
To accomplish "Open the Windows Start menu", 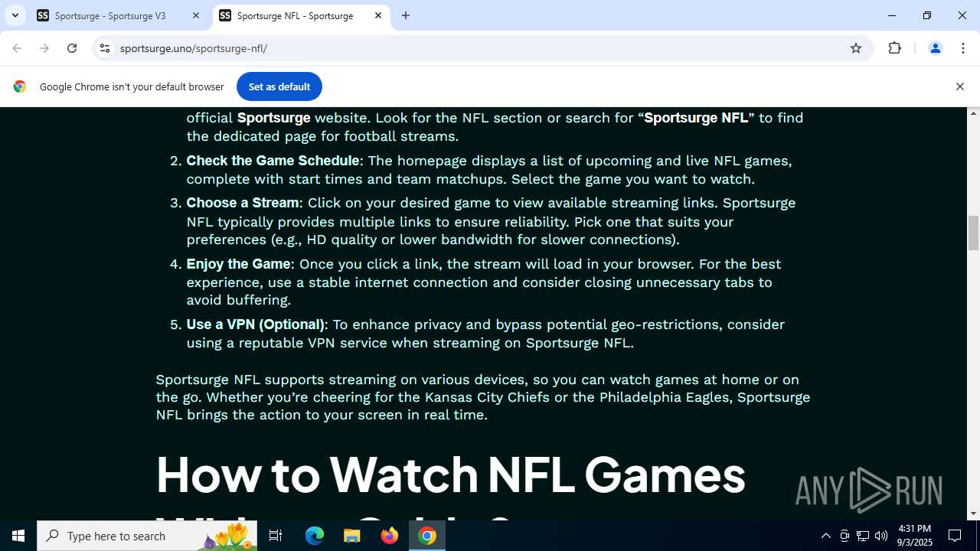I will coord(18,536).
